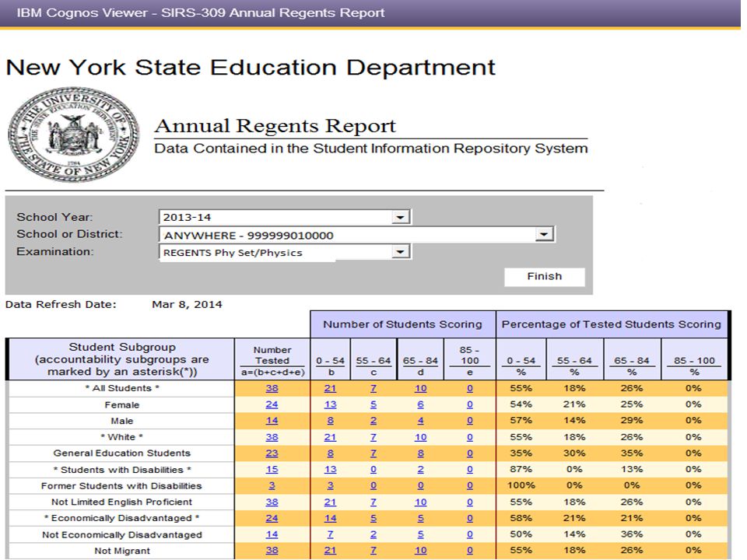Open the School Year dropdown arrow
Viewport: 747px width, 560px height.
pos(400,217)
